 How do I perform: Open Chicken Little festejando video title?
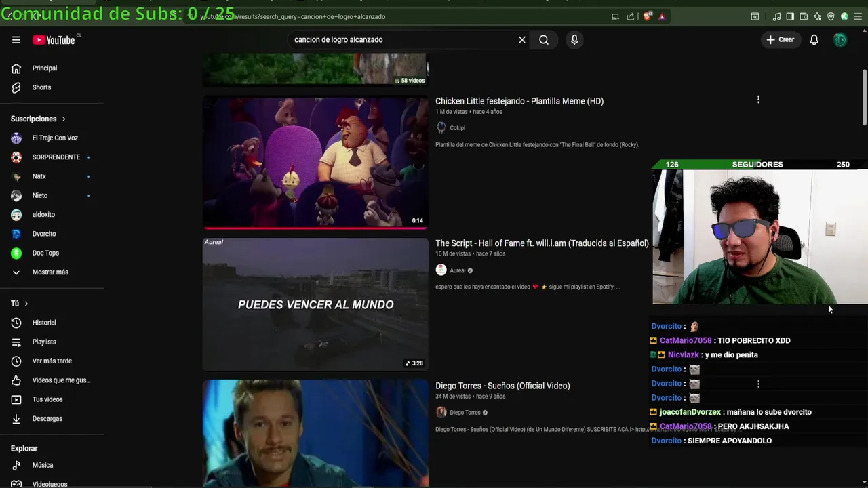click(519, 101)
